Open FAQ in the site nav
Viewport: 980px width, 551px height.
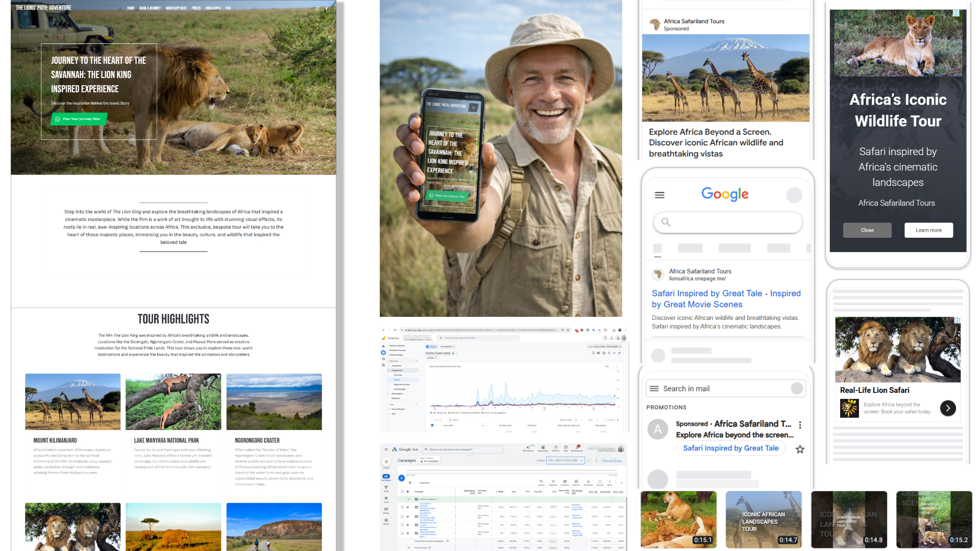point(228,8)
